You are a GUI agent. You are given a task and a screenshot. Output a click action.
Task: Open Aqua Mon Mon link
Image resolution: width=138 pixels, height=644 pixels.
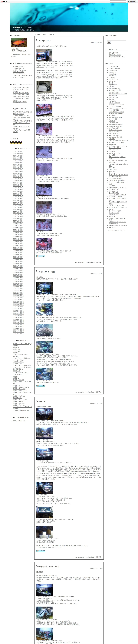pyautogui.click(x=114, y=135)
